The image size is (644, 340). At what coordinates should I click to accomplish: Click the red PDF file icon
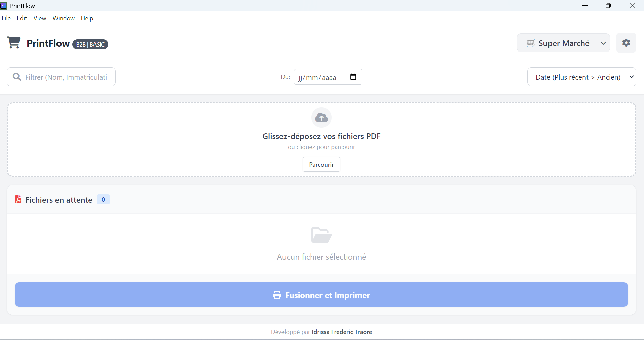[x=18, y=200]
